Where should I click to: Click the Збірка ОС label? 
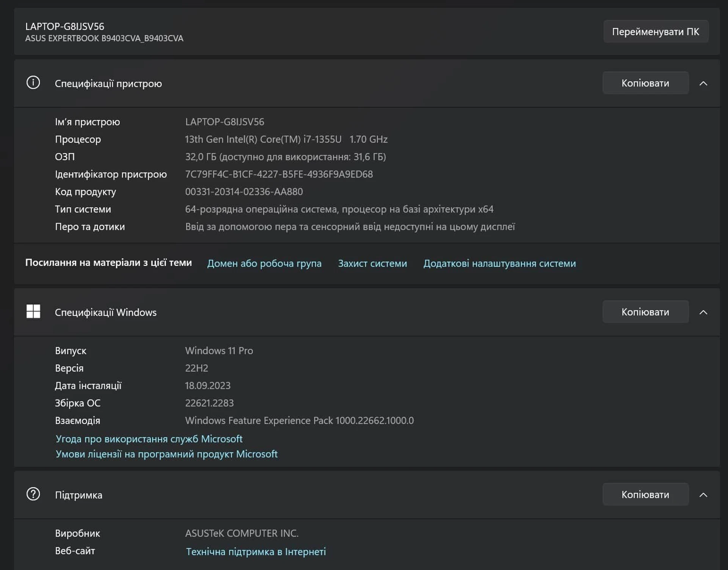(x=78, y=403)
